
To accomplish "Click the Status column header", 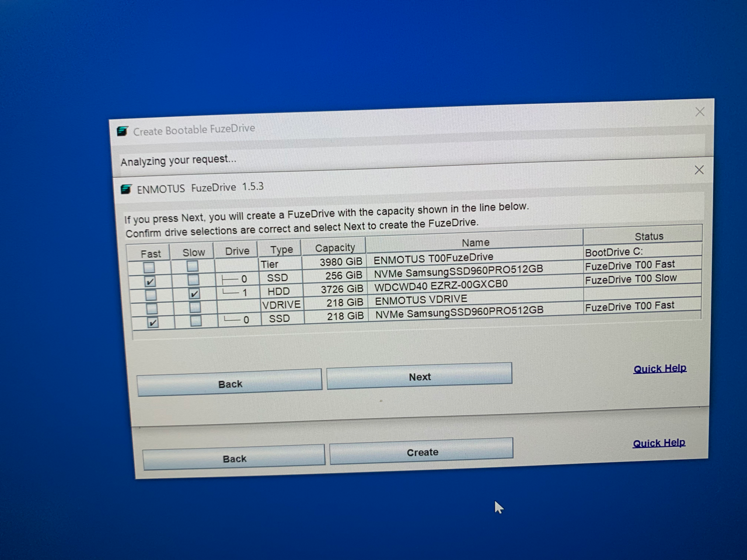I will point(648,236).
